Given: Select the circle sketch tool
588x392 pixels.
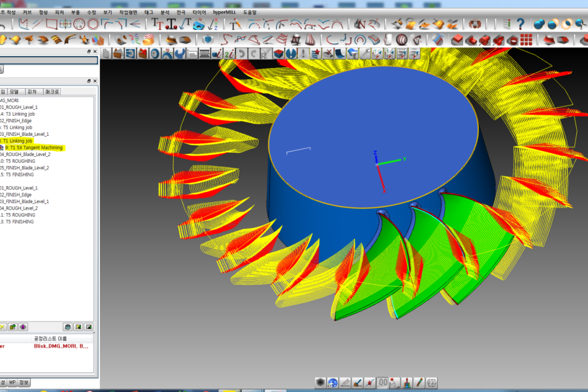Looking at the screenshot, I should click(x=79, y=24).
